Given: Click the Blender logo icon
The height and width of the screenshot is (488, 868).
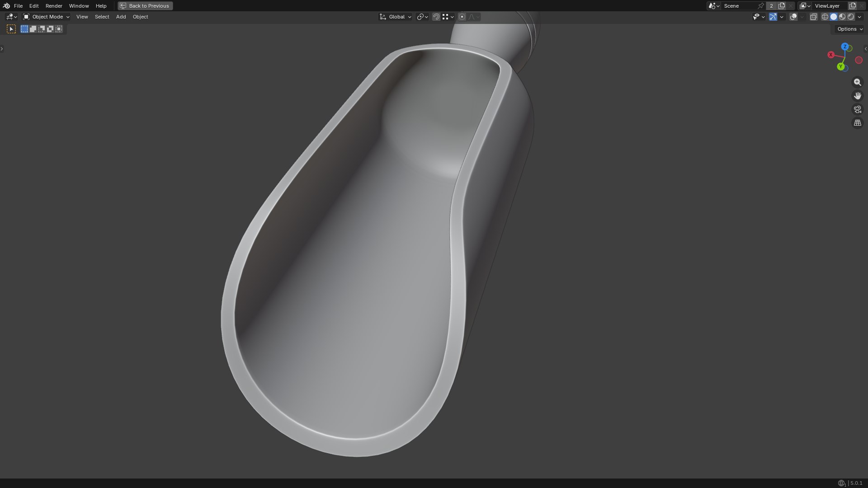Looking at the screenshot, I should point(6,6).
